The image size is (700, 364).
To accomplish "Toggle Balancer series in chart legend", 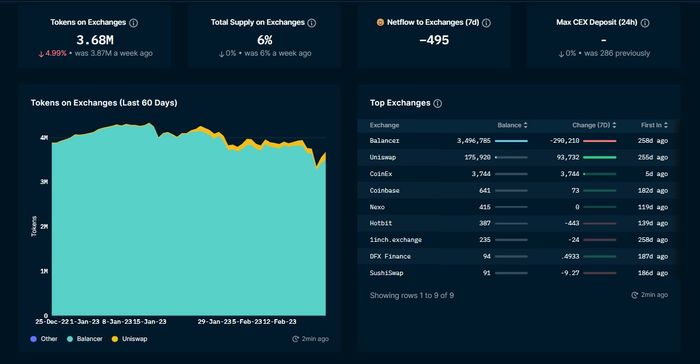I will pos(85,339).
